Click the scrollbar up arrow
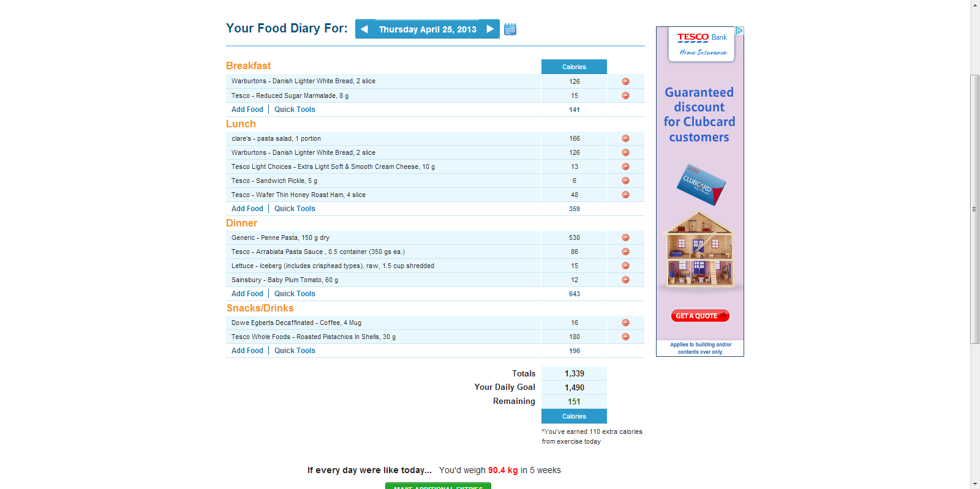 [x=975, y=4]
